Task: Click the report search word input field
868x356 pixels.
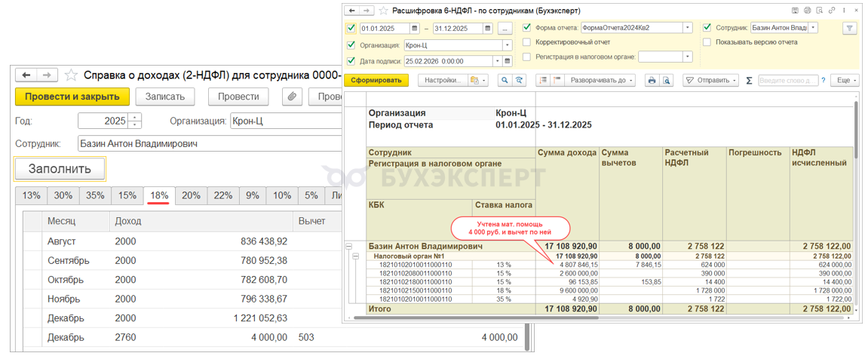Action: click(787, 81)
